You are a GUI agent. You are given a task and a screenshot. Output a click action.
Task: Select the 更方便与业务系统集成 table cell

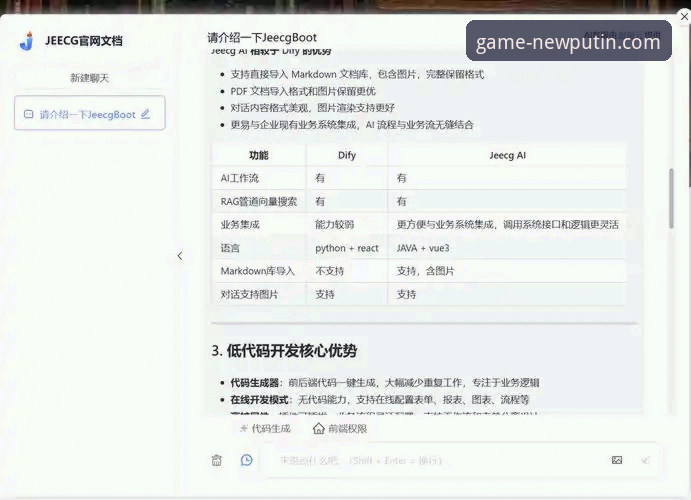tap(507, 225)
